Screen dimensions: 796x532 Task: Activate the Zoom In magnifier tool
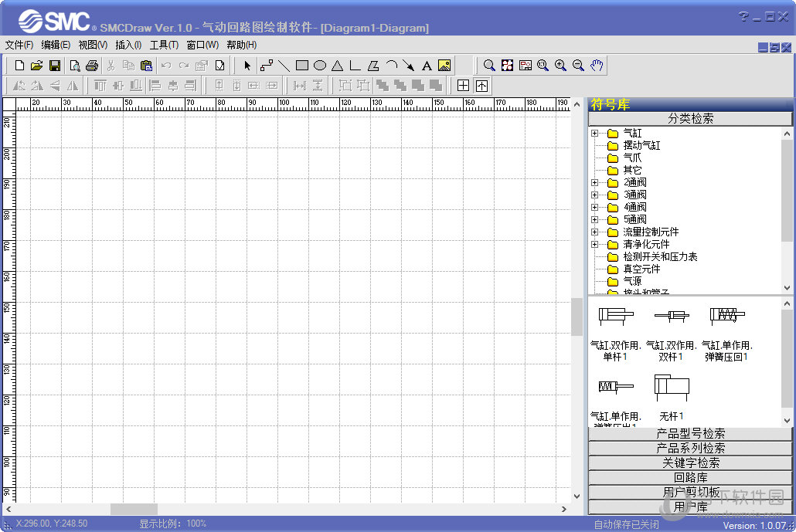(560, 65)
